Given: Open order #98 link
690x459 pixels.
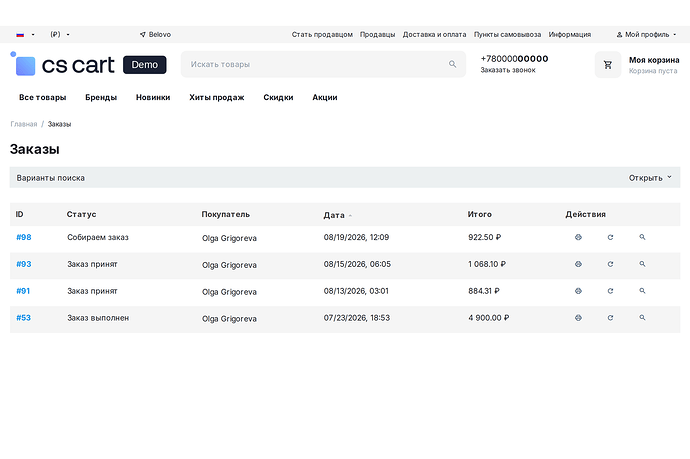Looking at the screenshot, I should tap(24, 237).
